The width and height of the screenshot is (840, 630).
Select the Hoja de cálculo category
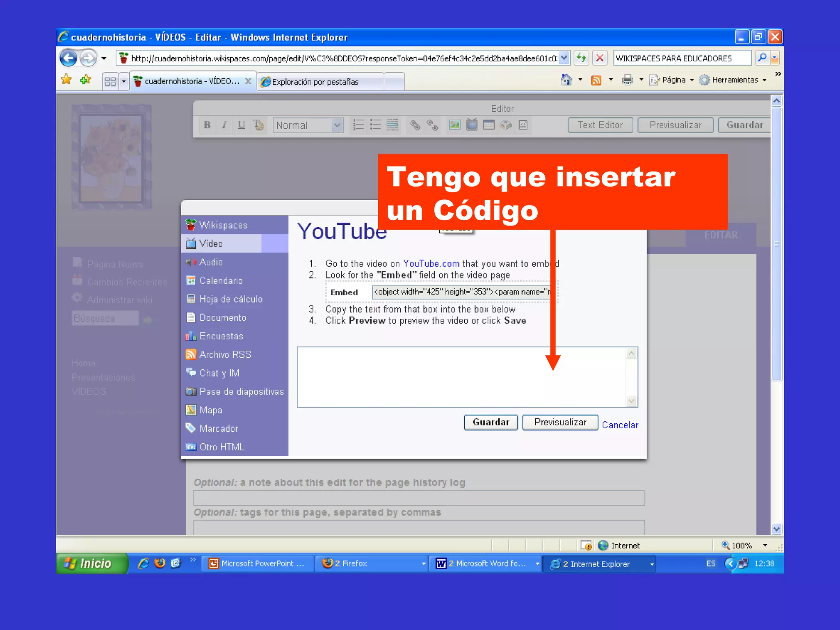pyautogui.click(x=235, y=299)
